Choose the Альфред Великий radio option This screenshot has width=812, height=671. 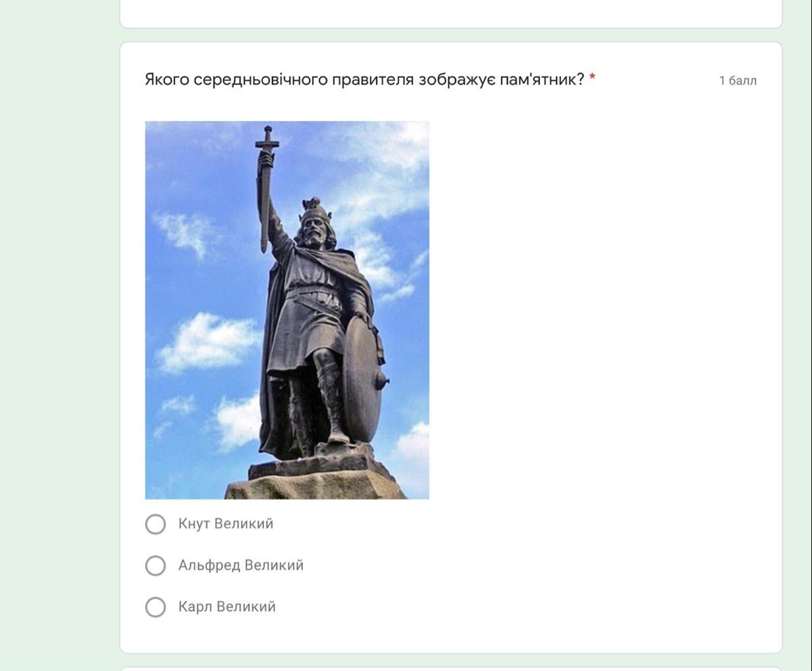[156, 566]
